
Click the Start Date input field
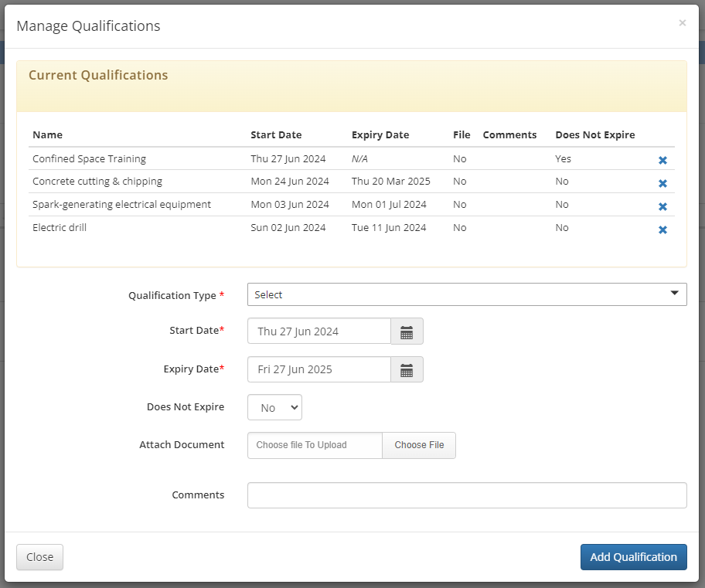pos(319,331)
